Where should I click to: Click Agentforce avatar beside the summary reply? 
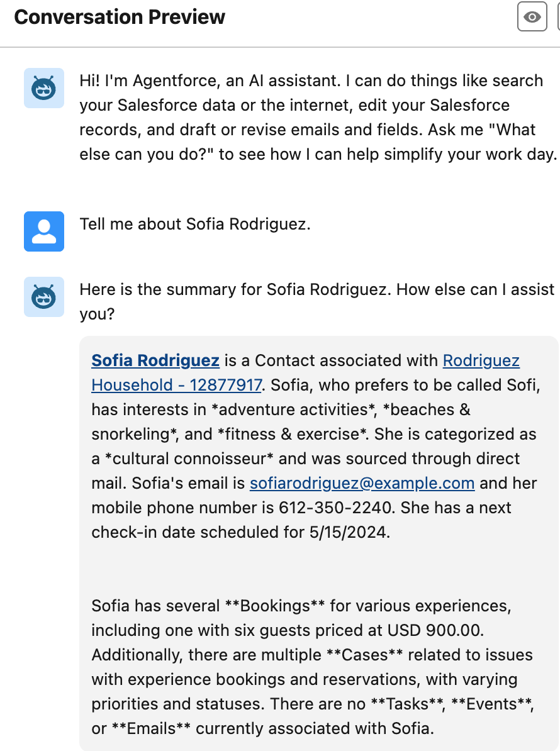44,297
